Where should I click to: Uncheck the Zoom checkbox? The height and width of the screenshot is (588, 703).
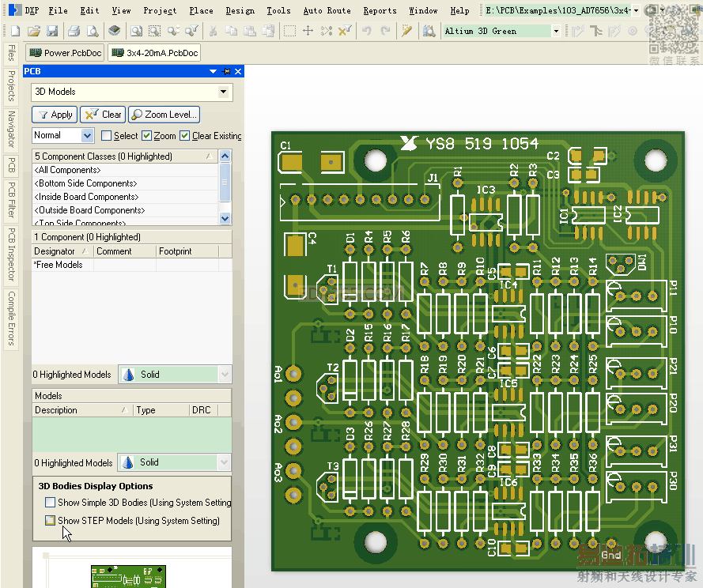(146, 136)
